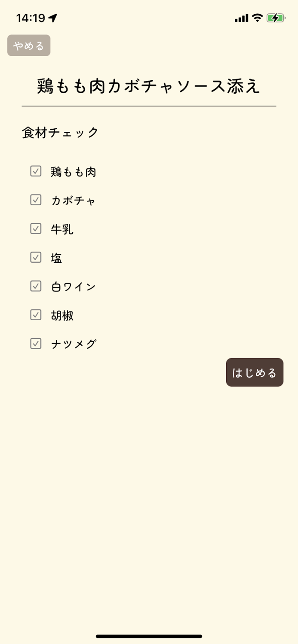Toggle the 塩 ingredient checkbox
298x644 pixels.
(x=36, y=258)
